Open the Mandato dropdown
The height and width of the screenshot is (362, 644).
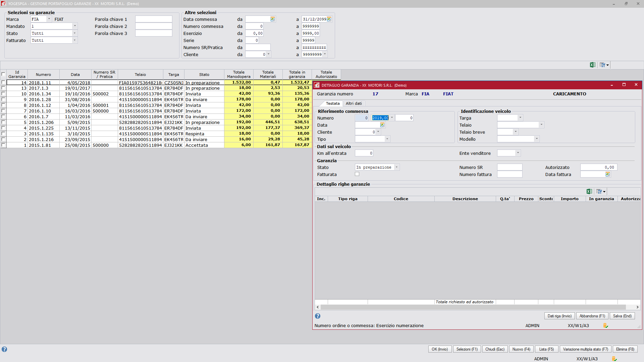pyautogui.click(x=75, y=26)
